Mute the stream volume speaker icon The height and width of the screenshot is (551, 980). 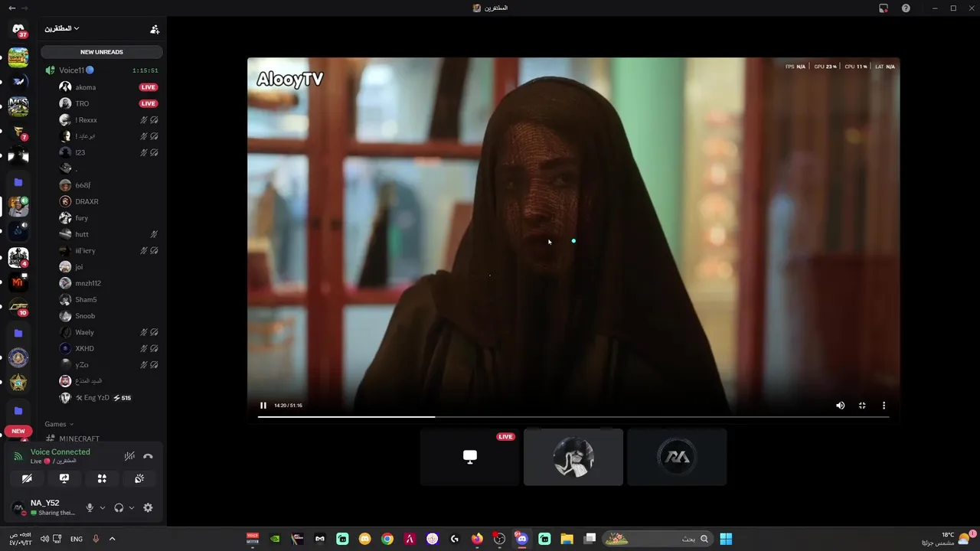(x=840, y=406)
